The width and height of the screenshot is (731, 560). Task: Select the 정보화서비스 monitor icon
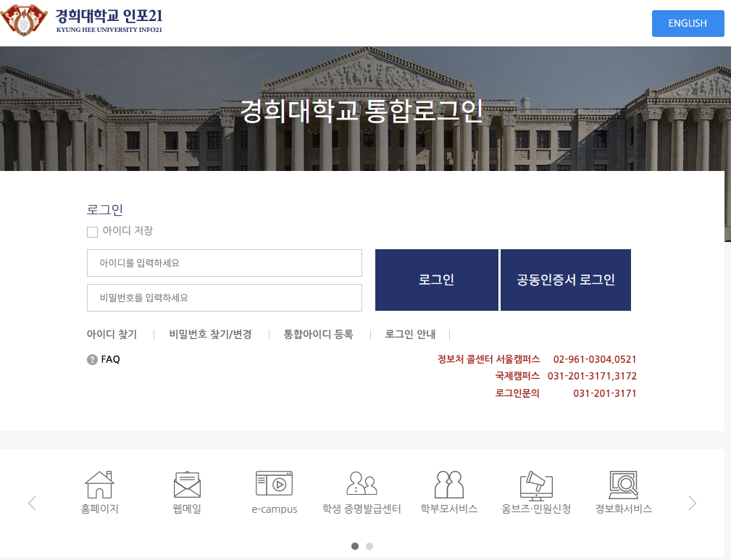tap(625, 484)
